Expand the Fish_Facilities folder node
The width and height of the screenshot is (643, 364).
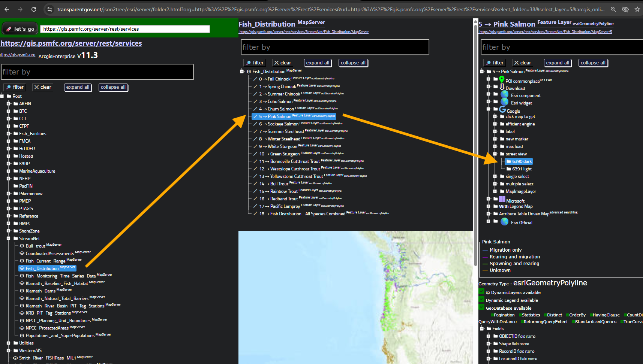click(8, 134)
